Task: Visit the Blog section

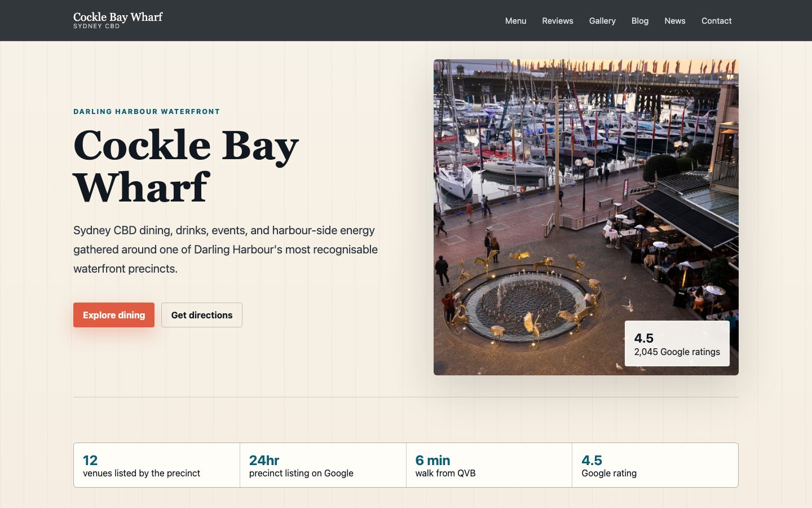Action: tap(639, 21)
